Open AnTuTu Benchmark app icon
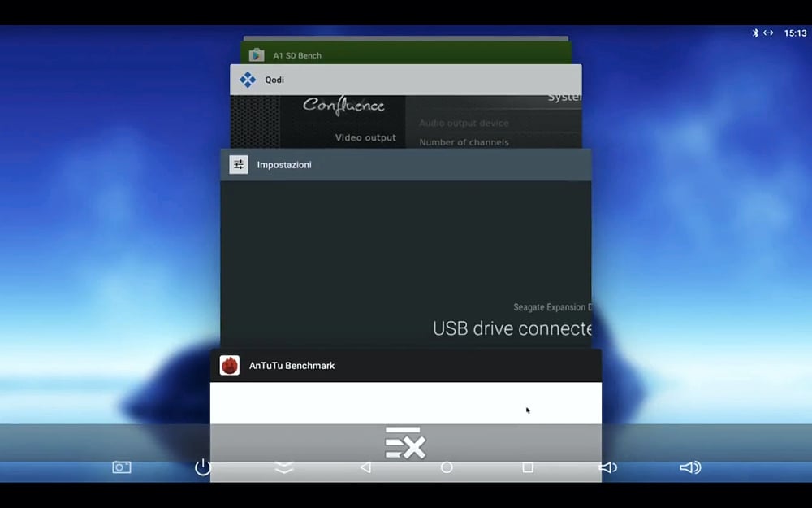 (230, 366)
